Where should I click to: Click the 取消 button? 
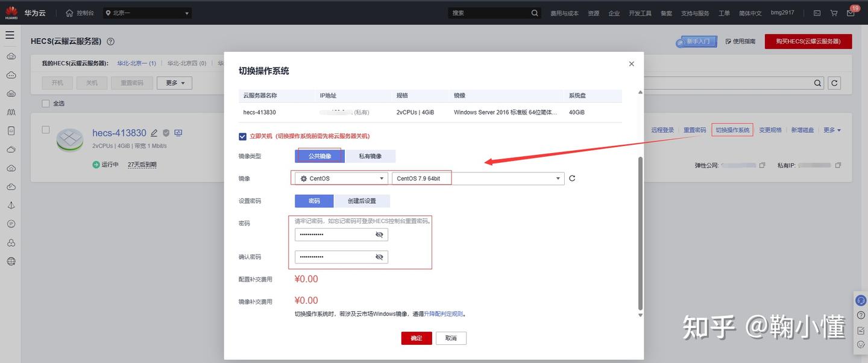(x=451, y=338)
